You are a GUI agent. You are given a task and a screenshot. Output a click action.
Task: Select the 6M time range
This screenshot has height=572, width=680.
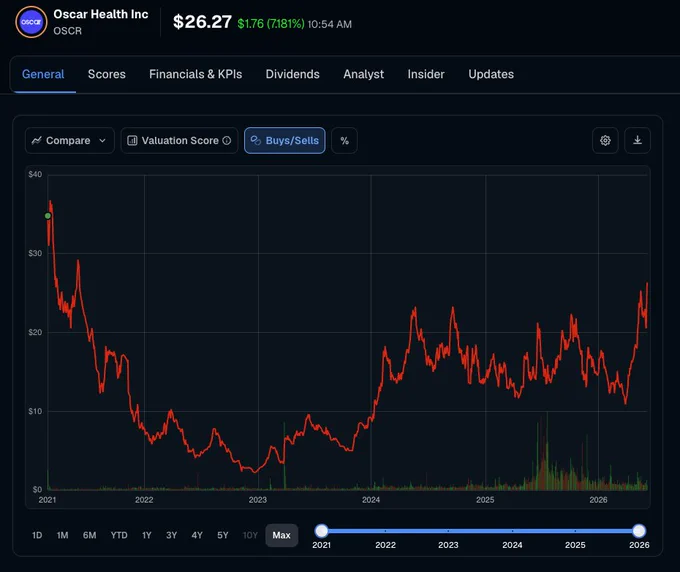(89, 535)
